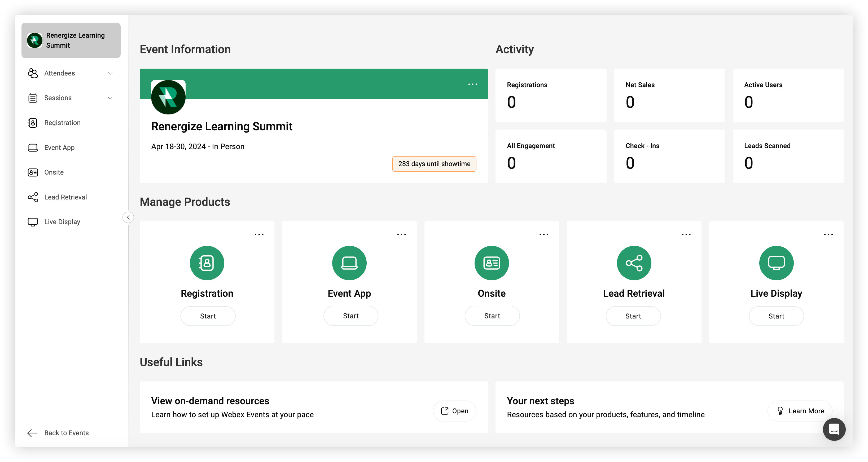This screenshot has height=462, width=868.
Task: Go to Registration in the sidebar
Action: [x=71, y=123]
